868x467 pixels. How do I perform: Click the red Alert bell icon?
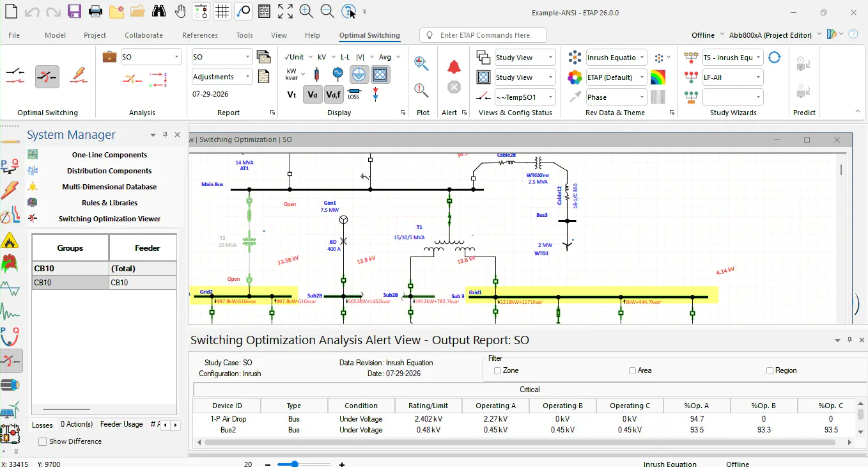pyautogui.click(x=454, y=67)
